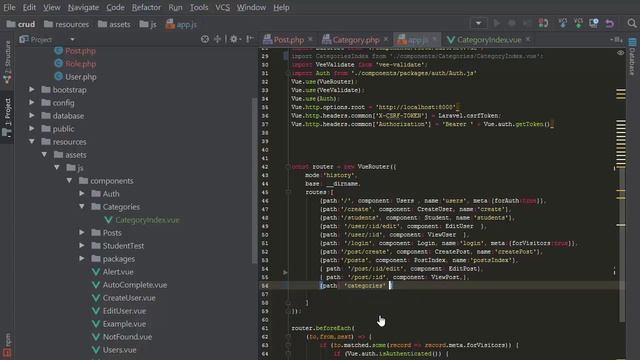Click the code inspection eye icon
640x360 pixels.
click(620, 53)
